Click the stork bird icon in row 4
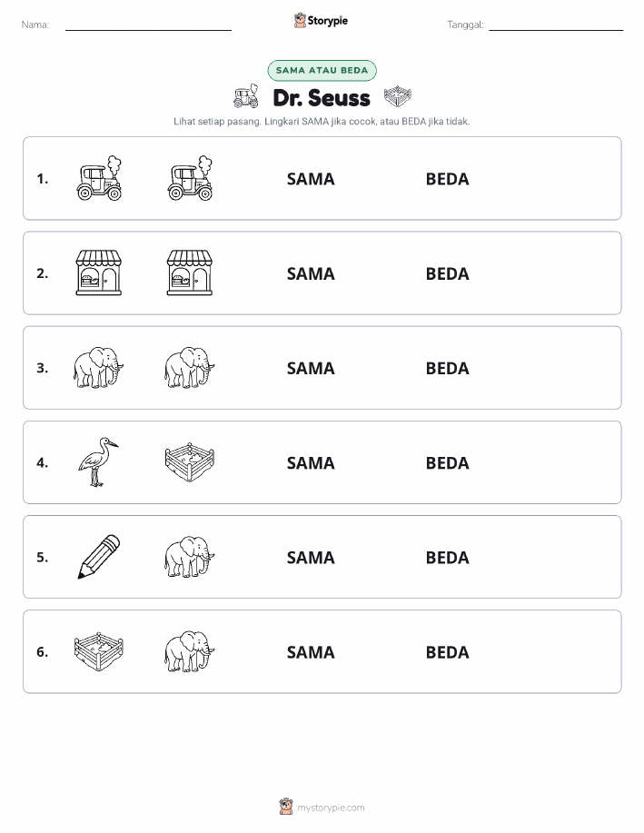Screen dimensions: 644x833 (x=99, y=462)
